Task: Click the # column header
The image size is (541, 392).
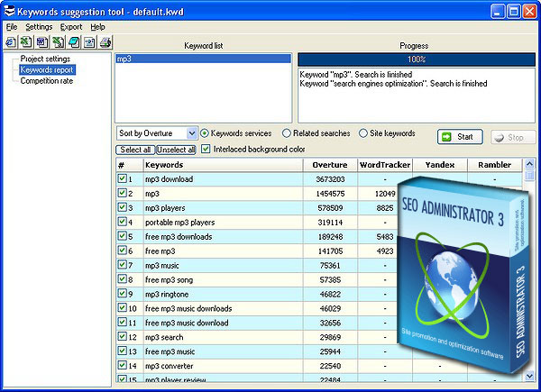Action: [130, 165]
